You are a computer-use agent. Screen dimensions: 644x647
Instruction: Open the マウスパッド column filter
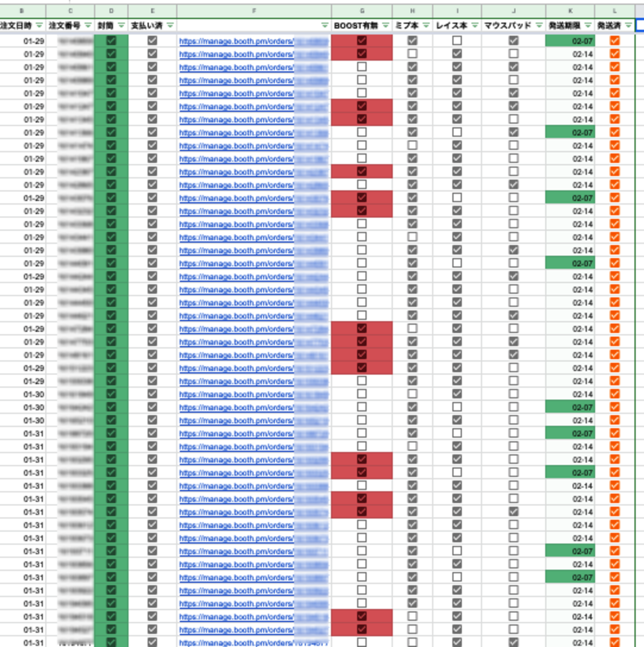point(539,25)
